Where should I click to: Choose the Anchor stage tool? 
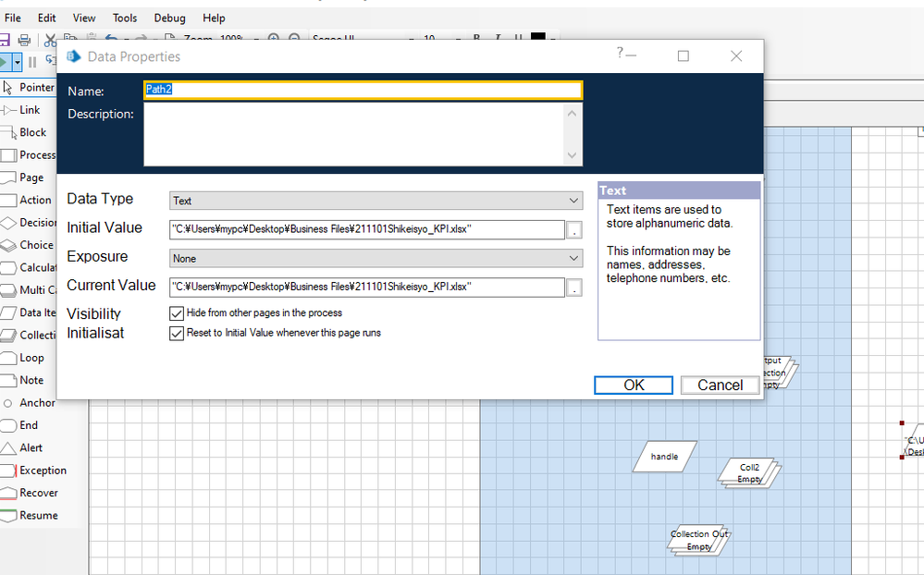pos(37,403)
